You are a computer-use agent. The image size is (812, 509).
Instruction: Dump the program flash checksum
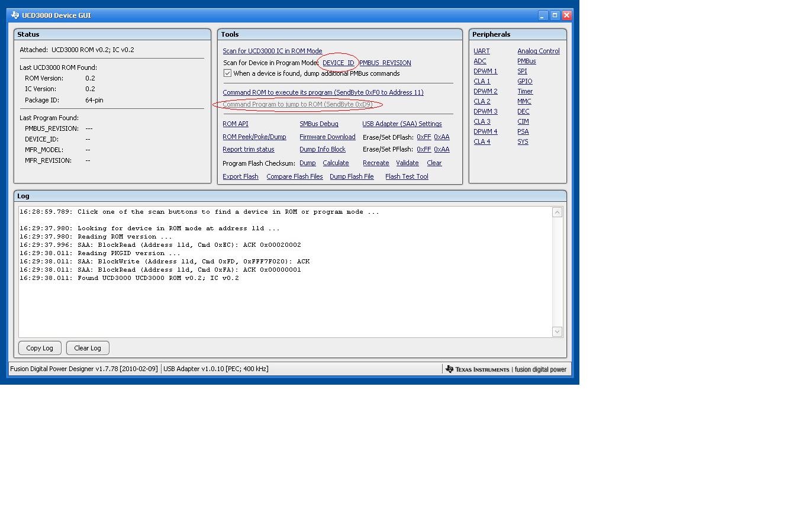coord(308,163)
